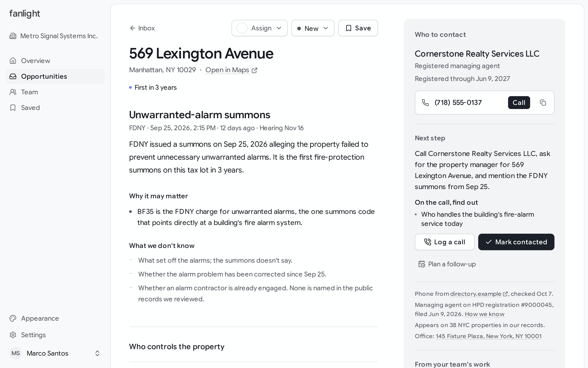Click Mark contacted
This screenshot has height=368, width=588.
pos(516,242)
